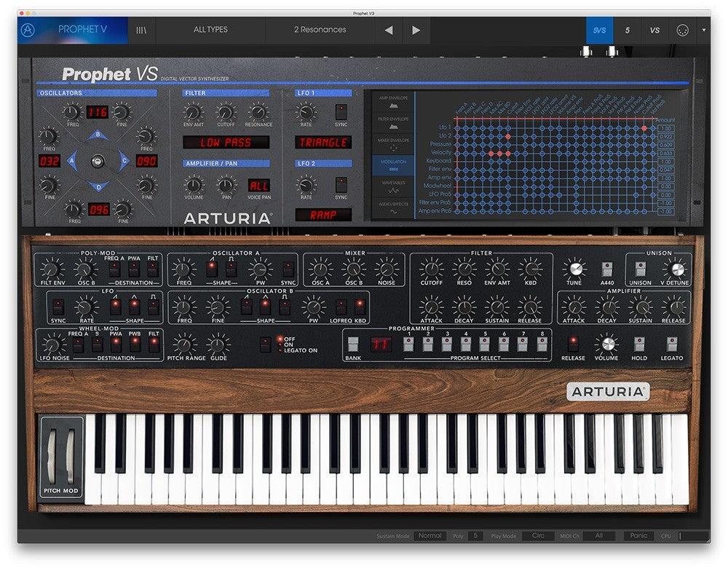Switch to the VS view tab
The width and height of the screenshot is (728, 568).
[654, 30]
